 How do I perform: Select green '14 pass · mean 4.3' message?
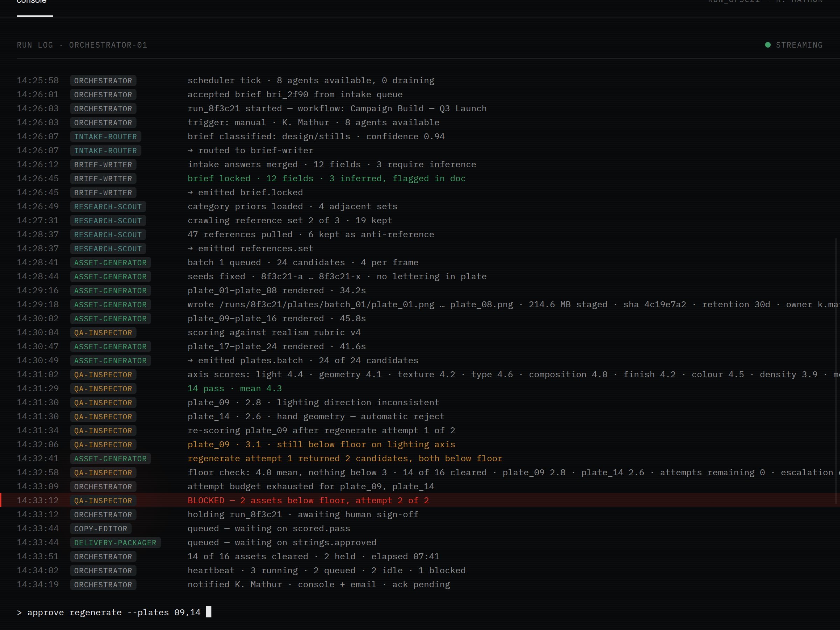[235, 389]
